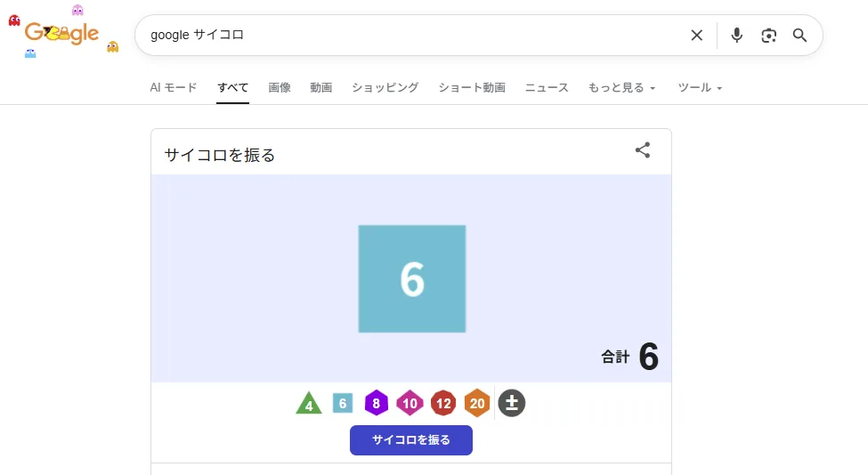Clear the search box text
Viewport: 868px width, 475px height.
[x=697, y=36]
